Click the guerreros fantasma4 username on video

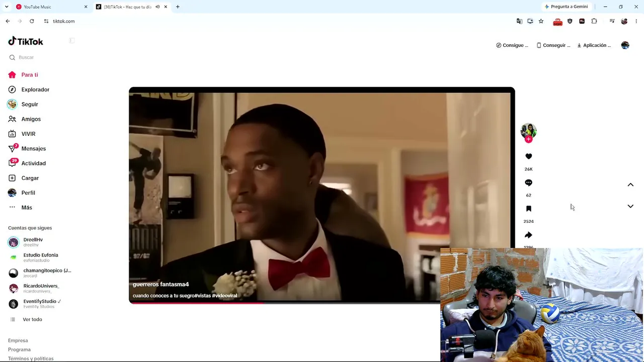tap(160, 285)
